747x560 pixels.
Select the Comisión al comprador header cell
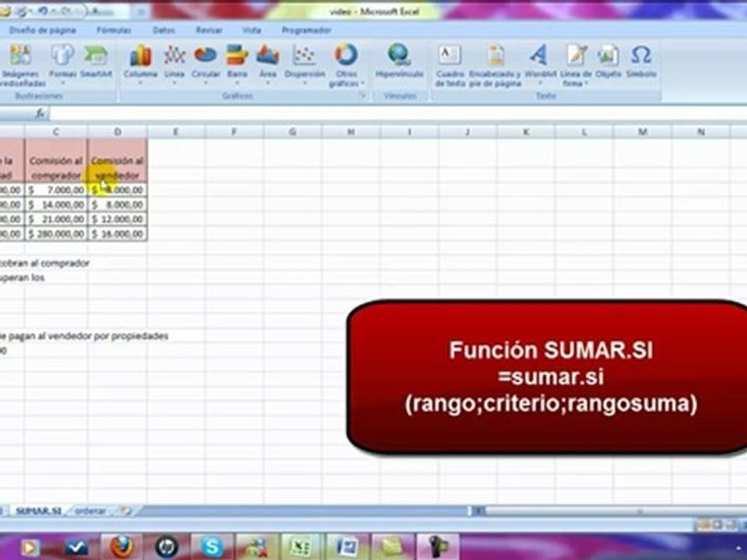pyautogui.click(x=56, y=160)
